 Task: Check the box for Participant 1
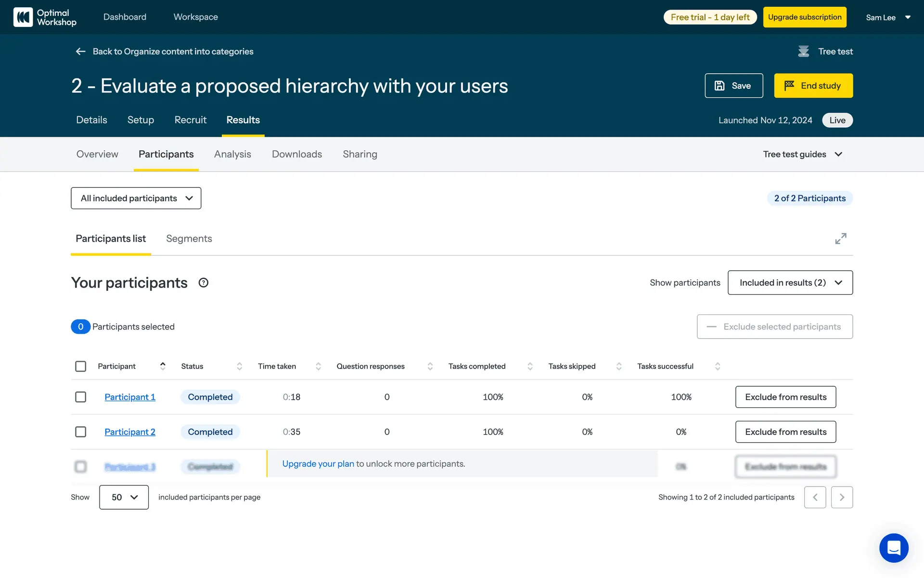click(x=81, y=397)
